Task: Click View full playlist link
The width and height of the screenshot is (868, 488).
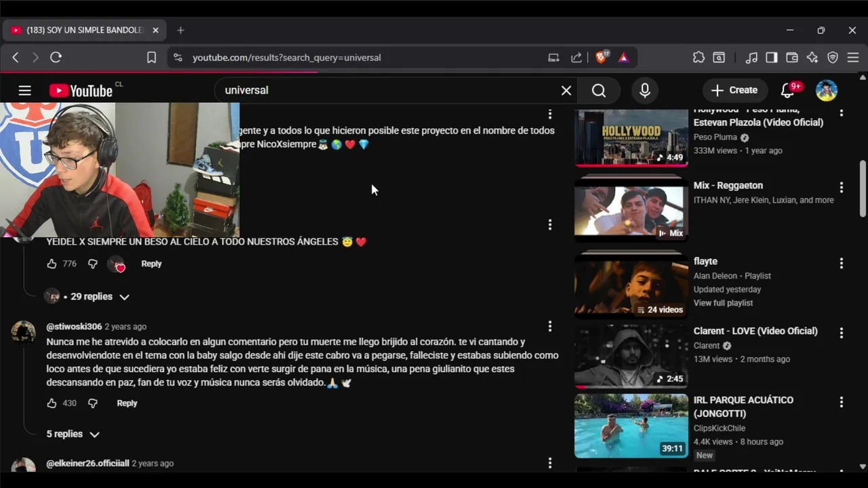Action: click(723, 303)
